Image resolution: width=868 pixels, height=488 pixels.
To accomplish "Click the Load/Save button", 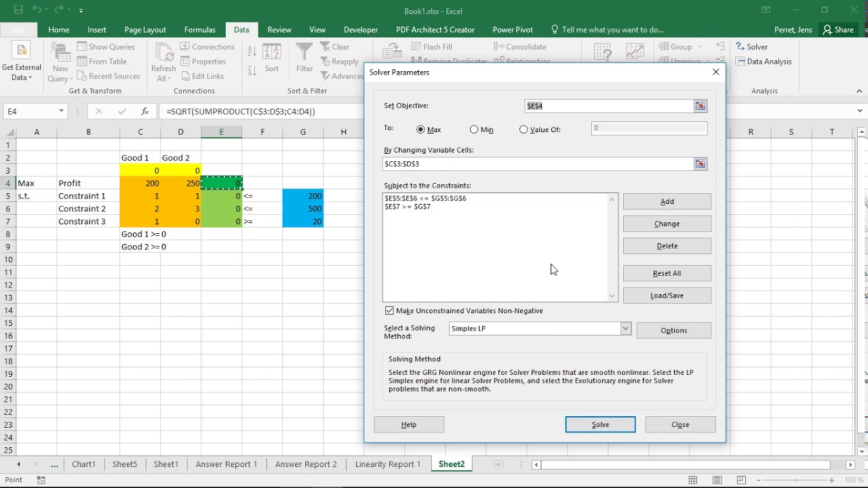I will point(667,296).
